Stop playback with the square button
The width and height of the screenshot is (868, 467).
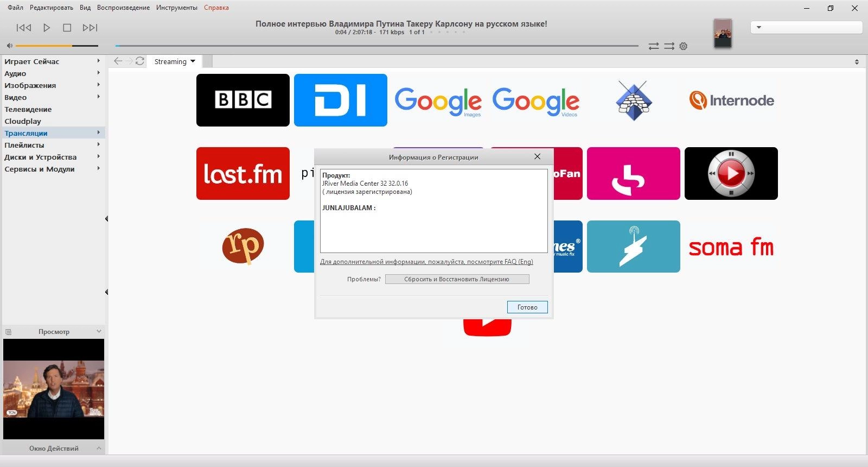pyautogui.click(x=67, y=28)
